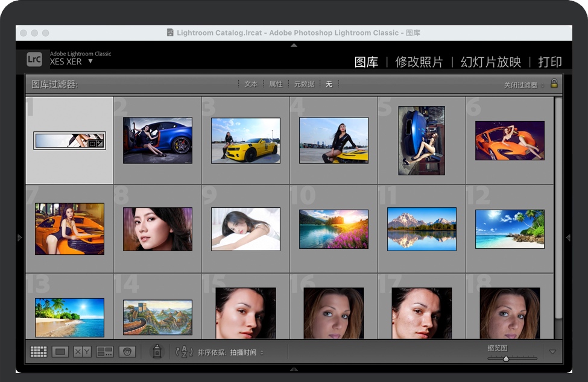
Task: Open the 关闭过滤器 filter preset dropdown
Action: point(523,85)
